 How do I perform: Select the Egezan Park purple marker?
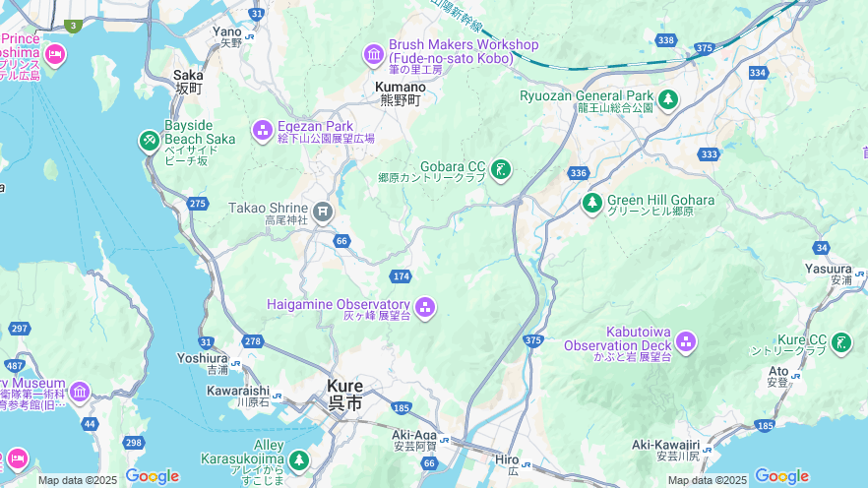(x=263, y=131)
